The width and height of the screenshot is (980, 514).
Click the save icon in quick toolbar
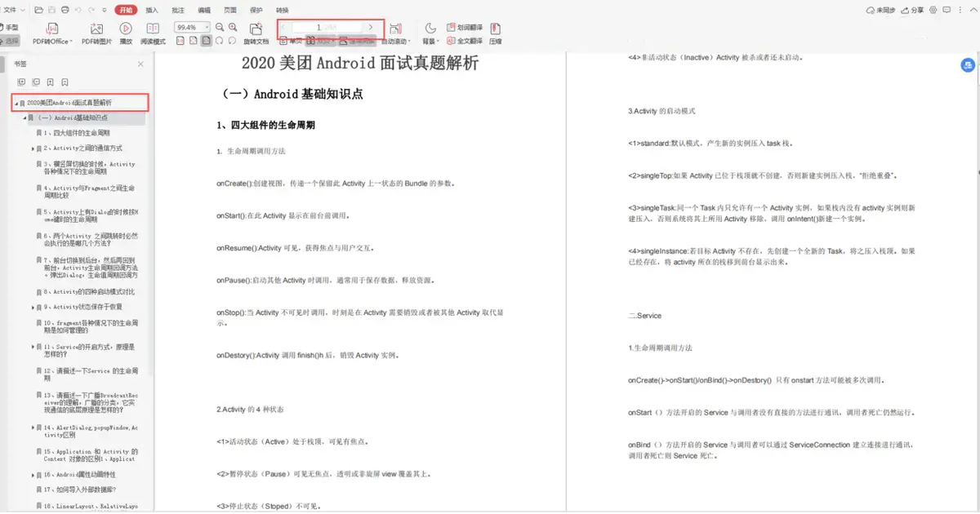[52, 10]
